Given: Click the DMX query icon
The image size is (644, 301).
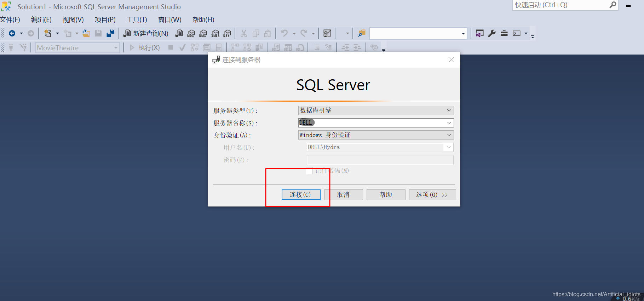Looking at the screenshot, I should [x=203, y=33].
